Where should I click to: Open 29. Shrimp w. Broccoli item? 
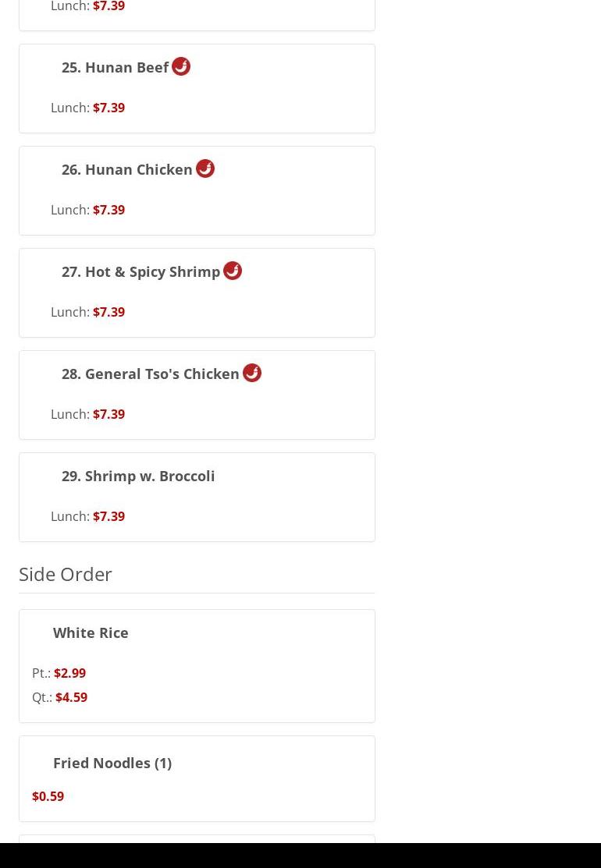click(138, 476)
